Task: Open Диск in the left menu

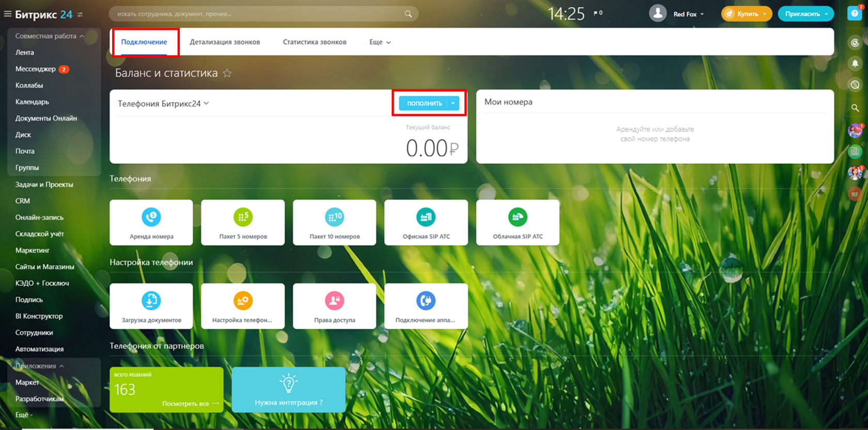Action: (23, 135)
